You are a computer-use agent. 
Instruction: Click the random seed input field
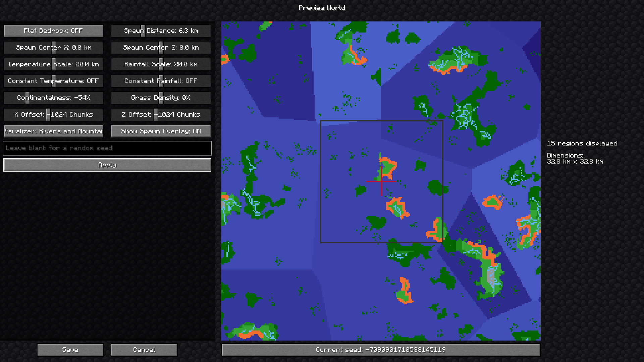(x=107, y=148)
